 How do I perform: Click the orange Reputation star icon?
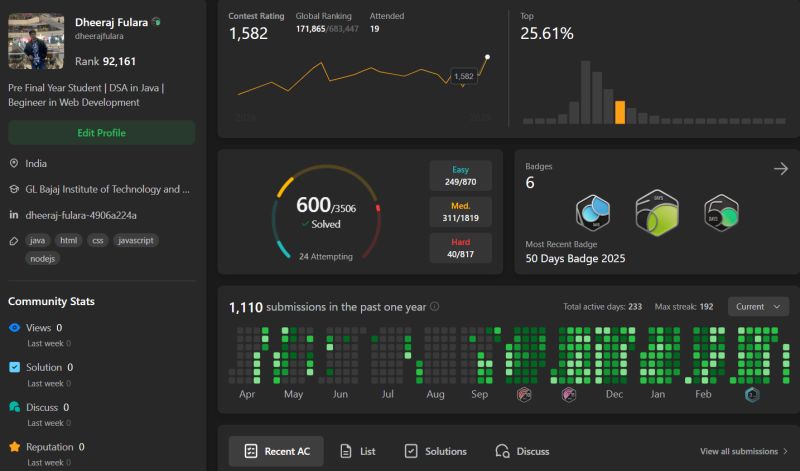[14, 447]
